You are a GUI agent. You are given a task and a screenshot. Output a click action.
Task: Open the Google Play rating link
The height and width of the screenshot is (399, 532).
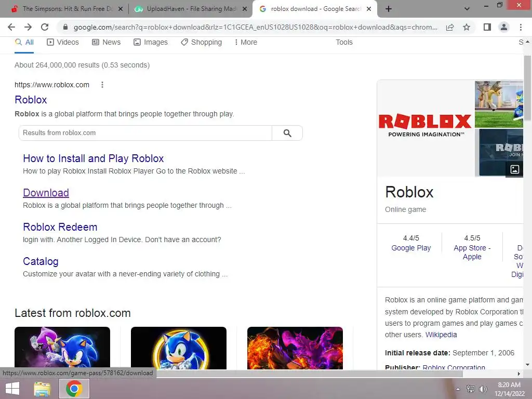411,248
